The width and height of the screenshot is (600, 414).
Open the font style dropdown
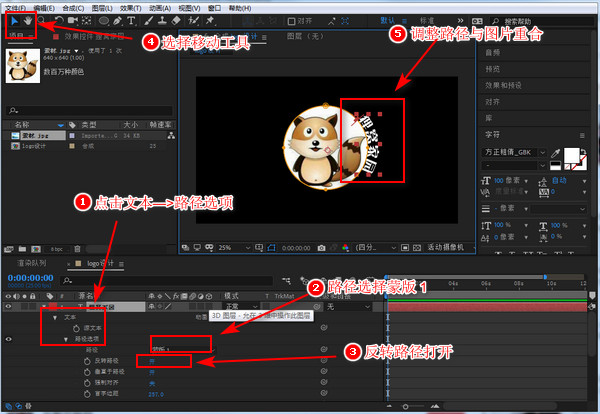[x=514, y=166]
